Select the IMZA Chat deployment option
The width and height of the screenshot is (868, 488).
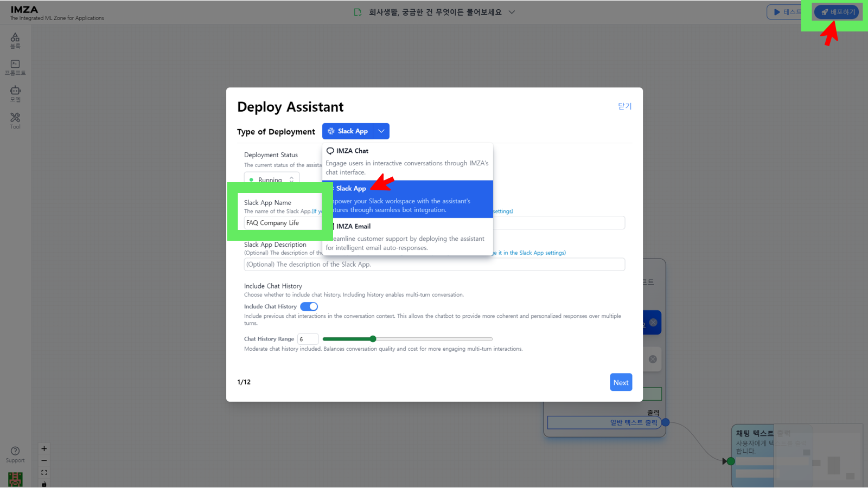click(x=407, y=162)
